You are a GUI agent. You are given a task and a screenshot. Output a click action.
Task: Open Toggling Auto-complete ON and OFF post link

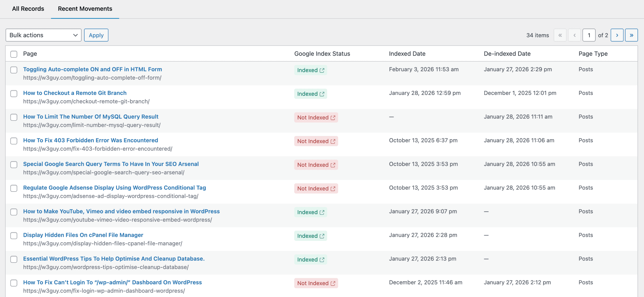tap(93, 69)
